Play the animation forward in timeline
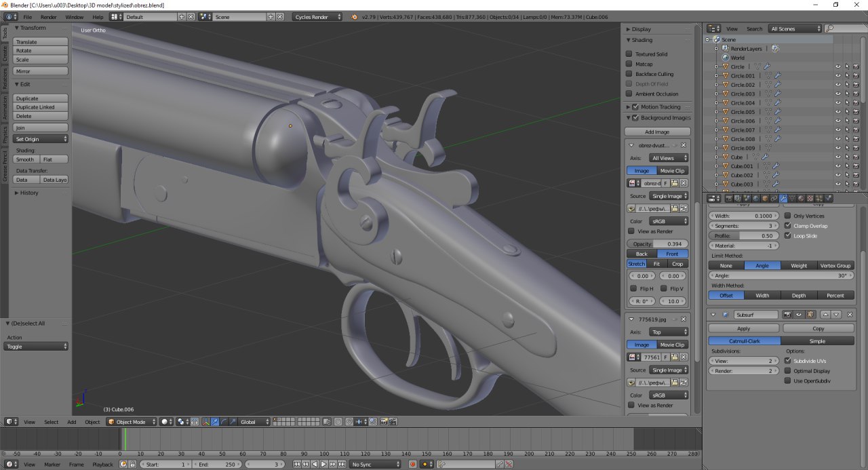The image size is (868, 470). click(x=323, y=464)
